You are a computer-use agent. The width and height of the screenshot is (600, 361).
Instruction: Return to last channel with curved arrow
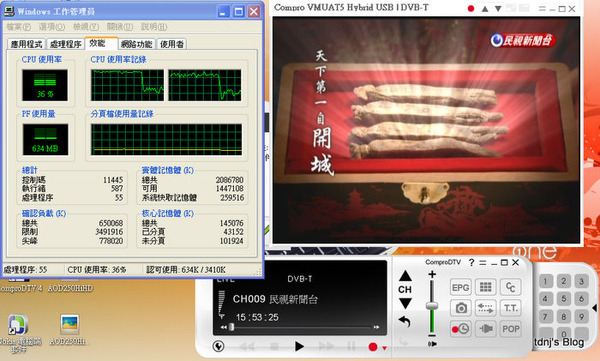click(405, 321)
